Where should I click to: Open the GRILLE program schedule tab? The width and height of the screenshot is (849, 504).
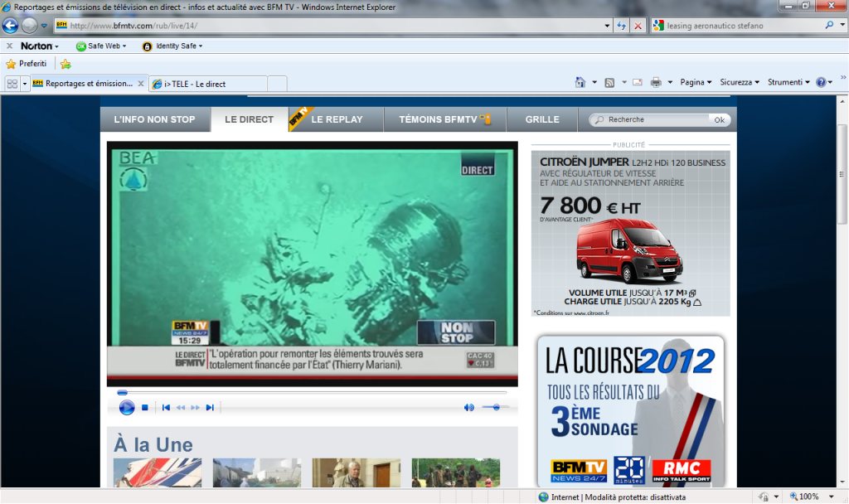542,119
